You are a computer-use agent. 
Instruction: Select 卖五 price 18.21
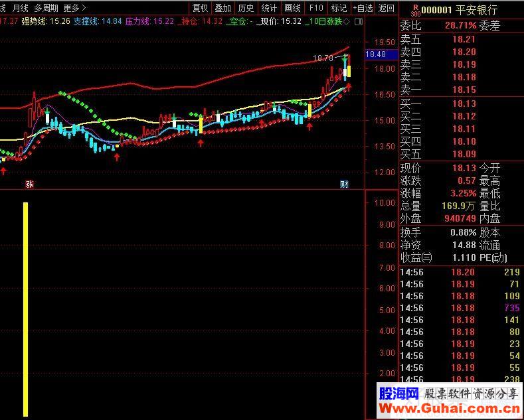click(x=464, y=40)
